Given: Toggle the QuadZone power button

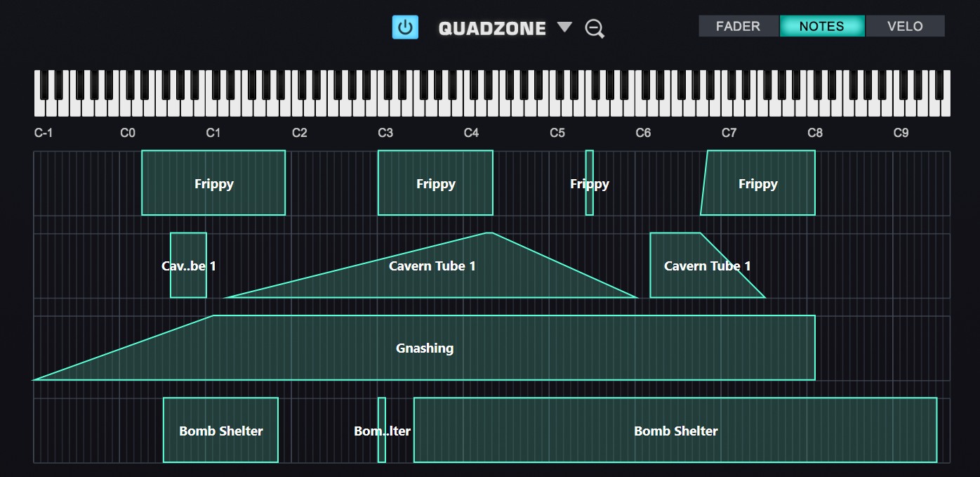Looking at the screenshot, I should pyautogui.click(x=405, y=27).
